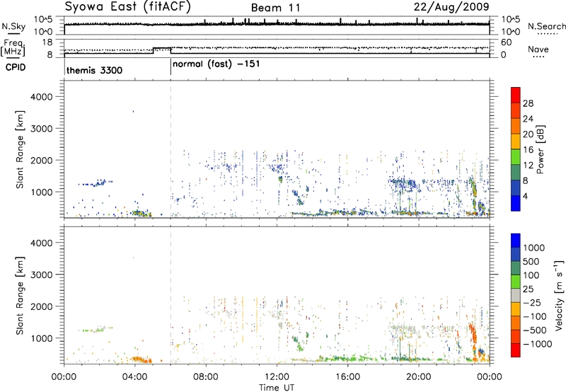This screenshot has width=566, height=392.
Task: Click the '4' power colorbar tick label
Action: pos(525,196)
